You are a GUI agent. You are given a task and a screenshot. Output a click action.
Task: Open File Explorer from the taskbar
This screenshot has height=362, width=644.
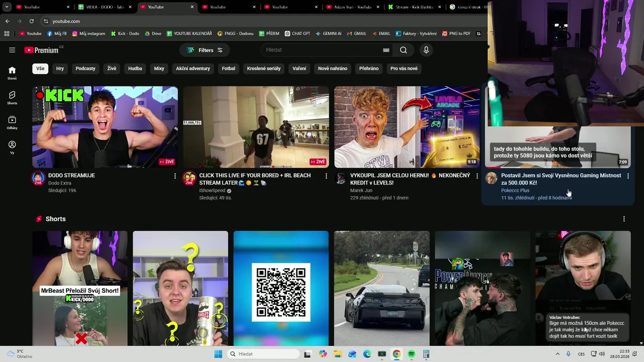[338, 354]
